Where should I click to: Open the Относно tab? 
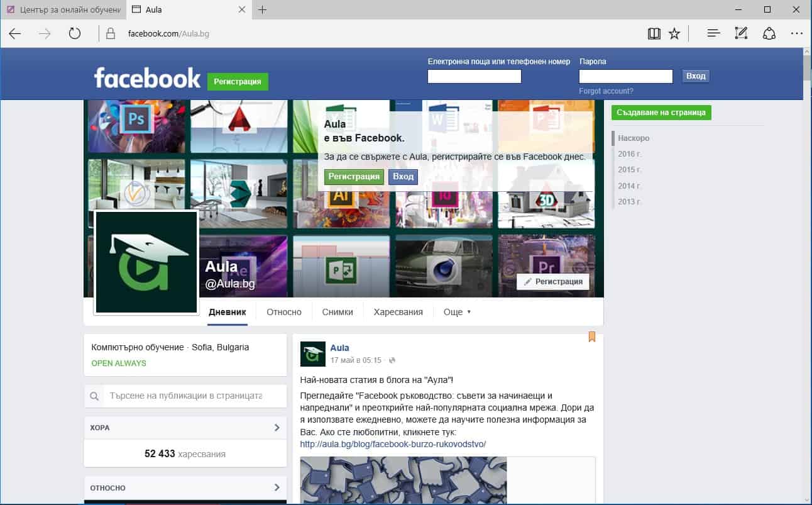tap(284, 312)
